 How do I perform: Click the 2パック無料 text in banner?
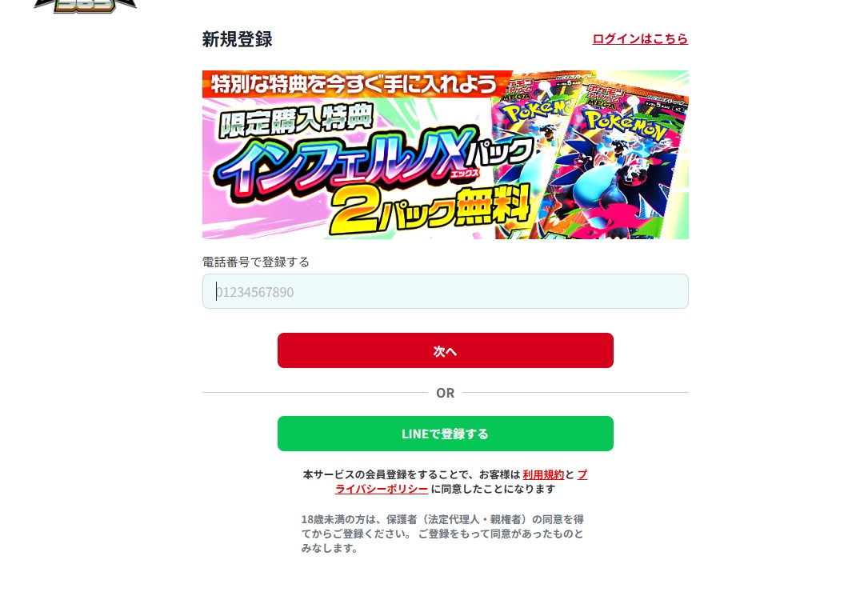click(430, 211)
